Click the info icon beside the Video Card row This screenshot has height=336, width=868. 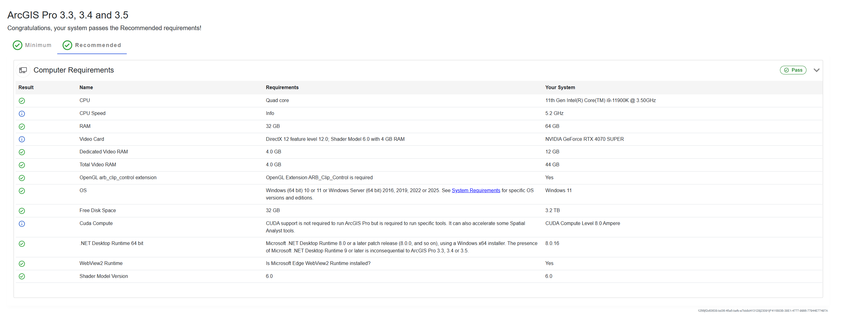coord(22,139)
